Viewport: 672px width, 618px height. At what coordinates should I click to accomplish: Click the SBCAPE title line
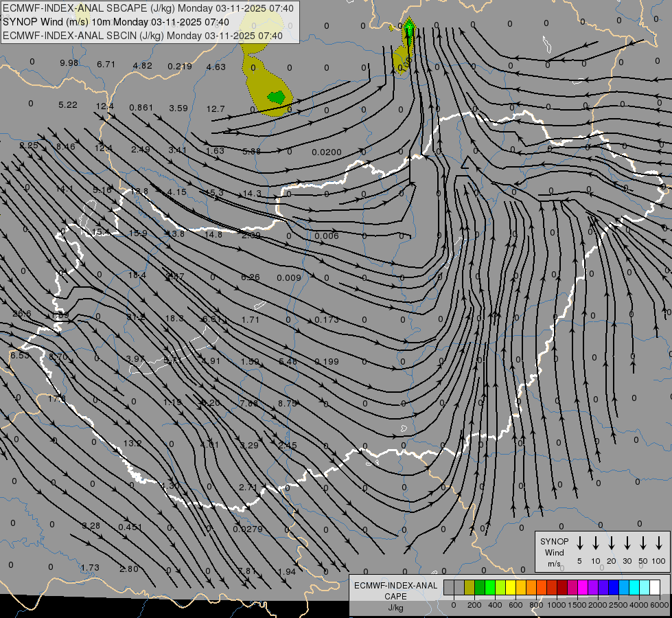tap(148, 8)
